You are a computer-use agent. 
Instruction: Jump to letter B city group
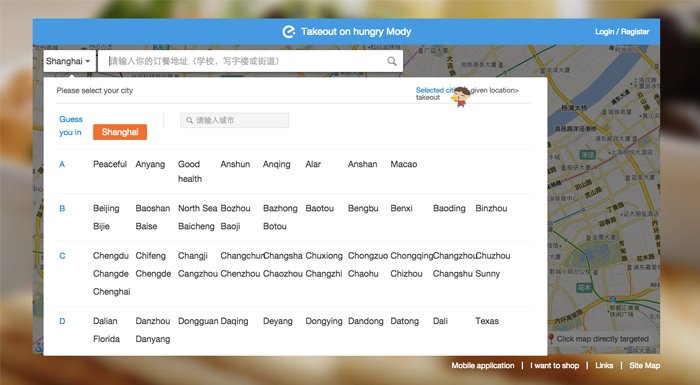62,208
